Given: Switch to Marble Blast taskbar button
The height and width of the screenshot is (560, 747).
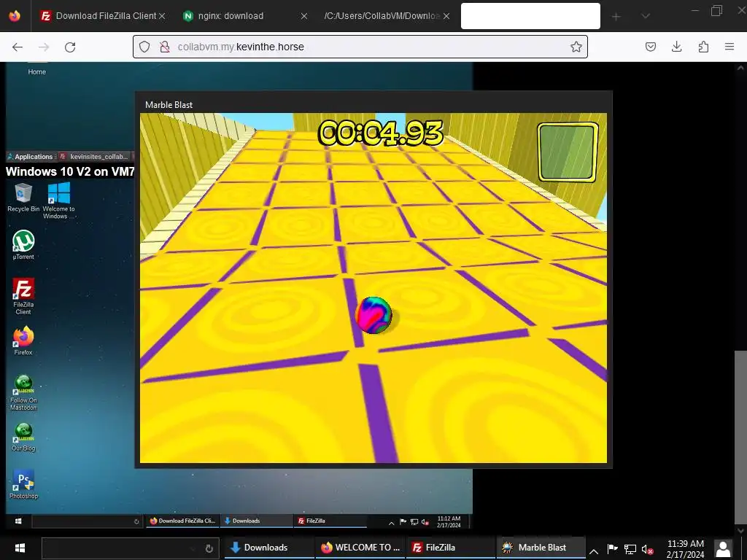Looking at the screenshot, I should [541, 548].
